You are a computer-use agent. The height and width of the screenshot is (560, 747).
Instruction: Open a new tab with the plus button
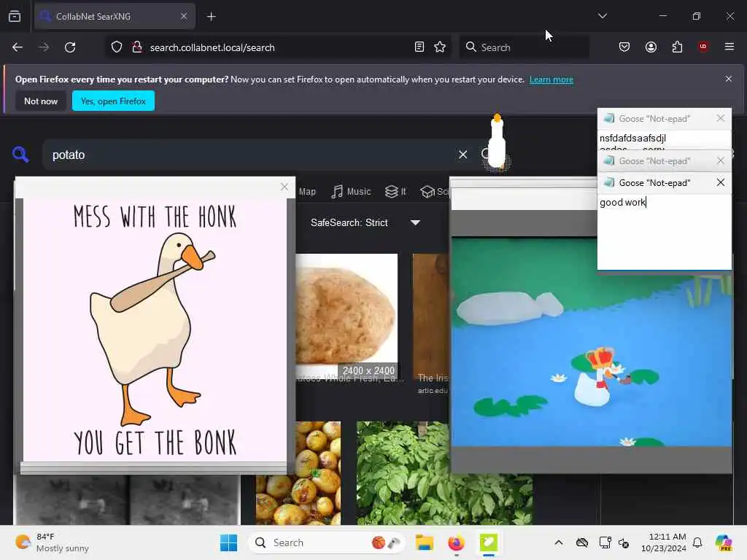[211, 17]
